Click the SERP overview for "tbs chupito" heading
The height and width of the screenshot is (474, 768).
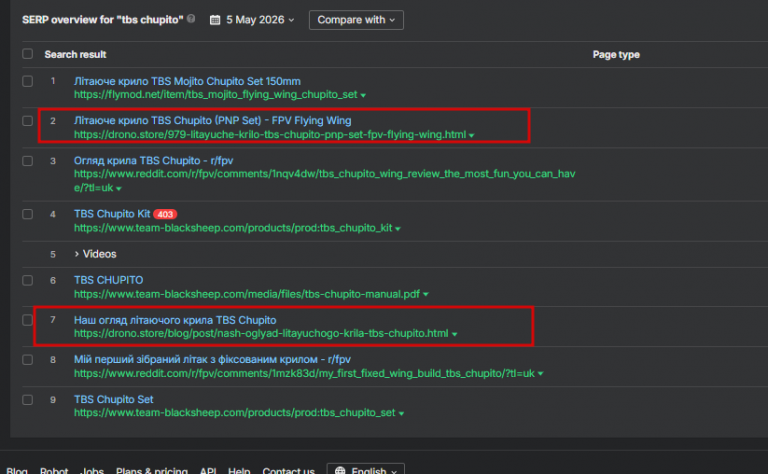click(102, 20)
